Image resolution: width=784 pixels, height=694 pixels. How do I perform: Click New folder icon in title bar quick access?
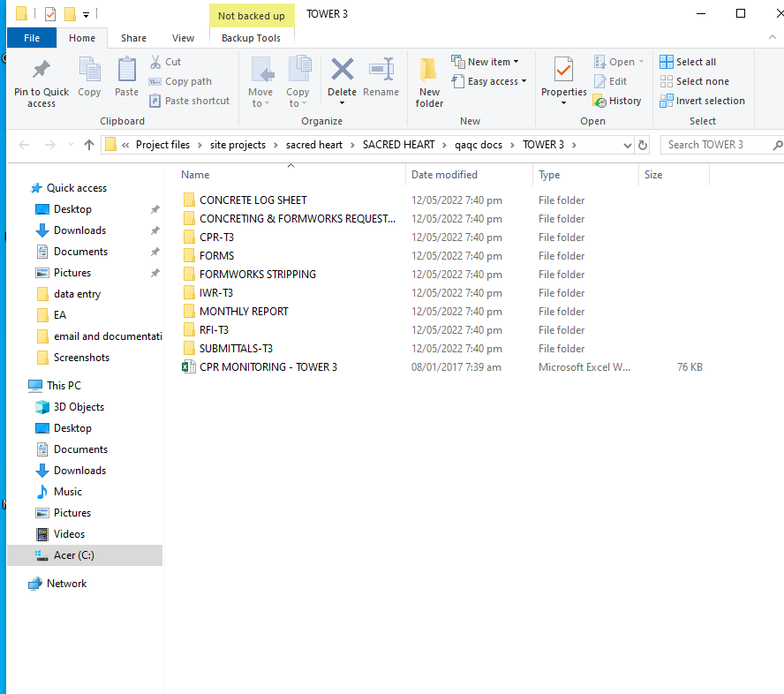[70, 14]
